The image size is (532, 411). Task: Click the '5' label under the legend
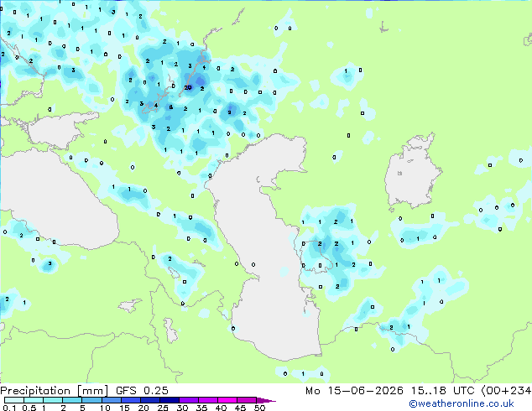click(82, 408)
